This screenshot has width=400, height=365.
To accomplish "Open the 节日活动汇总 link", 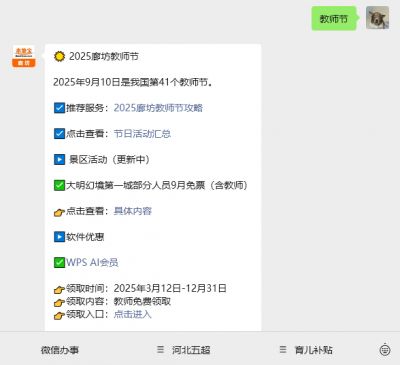I will pyautogui.click(x=142, y=134).
